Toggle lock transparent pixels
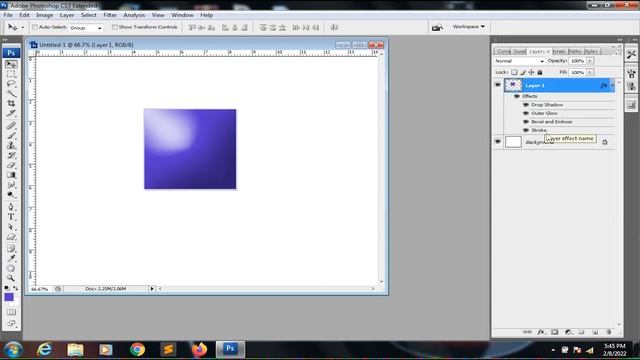This screenshot has height=360, width=640. click(x=514, y=72)
